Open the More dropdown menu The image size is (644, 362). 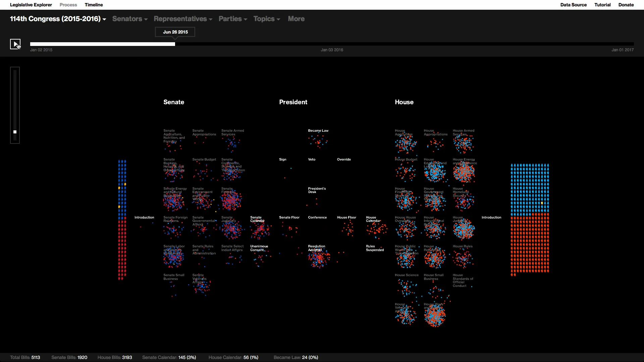pyautogui.click(x=296, y=19)
